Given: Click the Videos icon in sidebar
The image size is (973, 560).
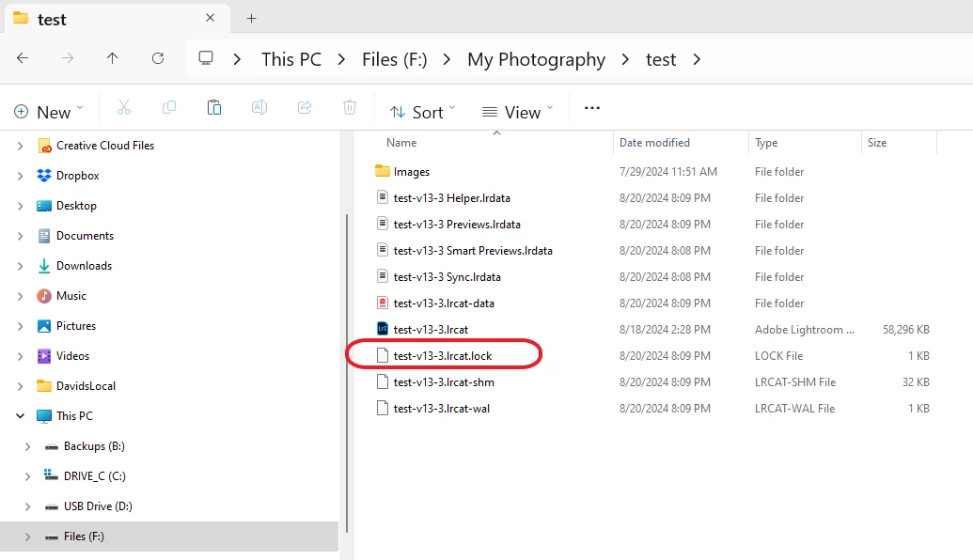Looking at the screenshot, I should tap(44, 356).
